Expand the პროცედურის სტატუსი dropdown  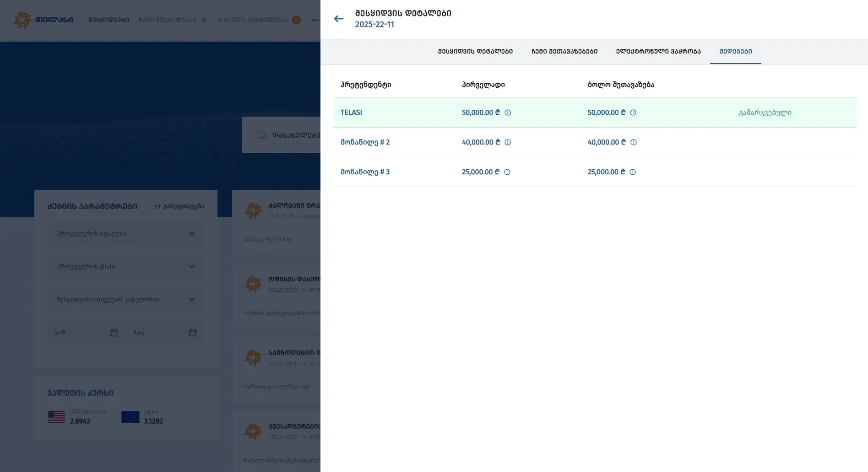coord(126,234)
